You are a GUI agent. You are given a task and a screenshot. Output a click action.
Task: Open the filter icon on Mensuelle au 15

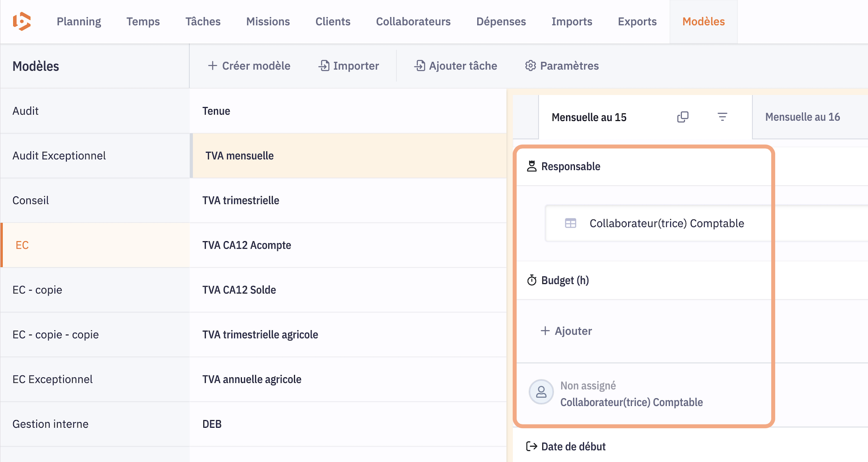pyautogui.click(x=722, y=117)
